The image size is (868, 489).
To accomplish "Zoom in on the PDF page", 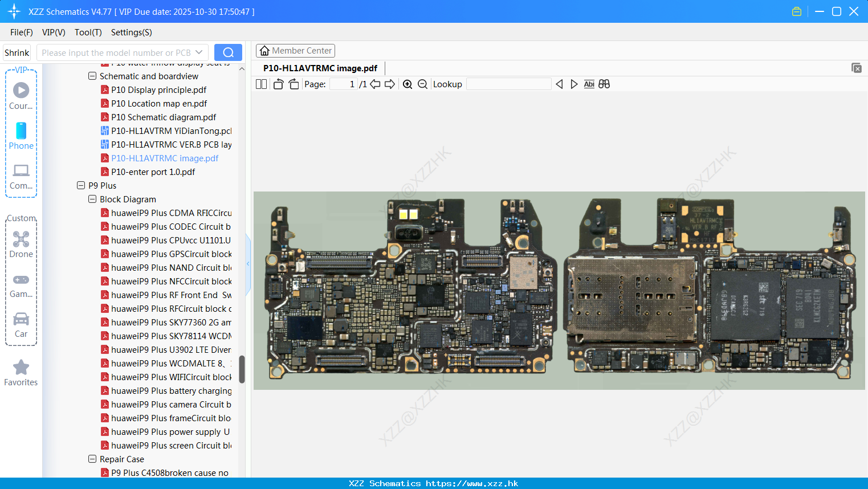I will point(407,84).
